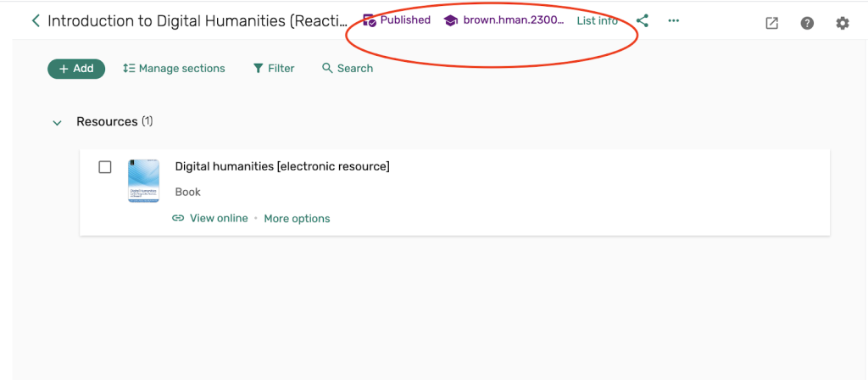The width and height of the screenshot is (868, 380).
Task: Click the brown.hman.2300 course tag
Action: point(504,20)
